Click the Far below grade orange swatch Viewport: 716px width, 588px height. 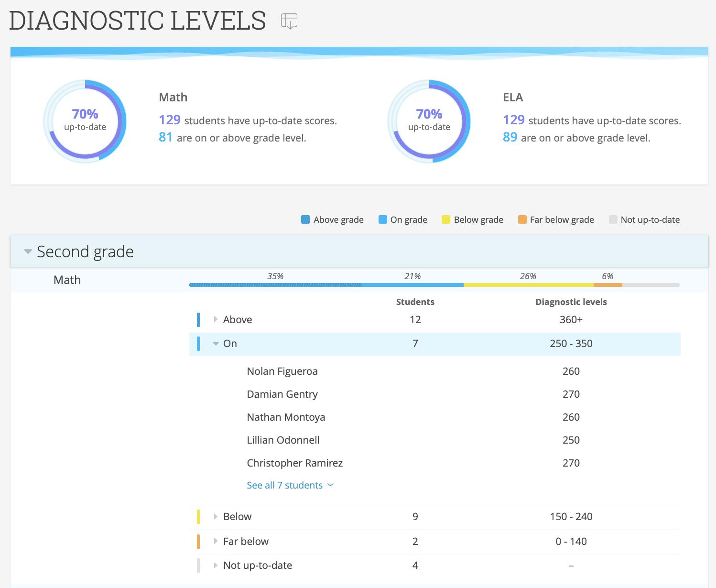[x=522, y=219]
